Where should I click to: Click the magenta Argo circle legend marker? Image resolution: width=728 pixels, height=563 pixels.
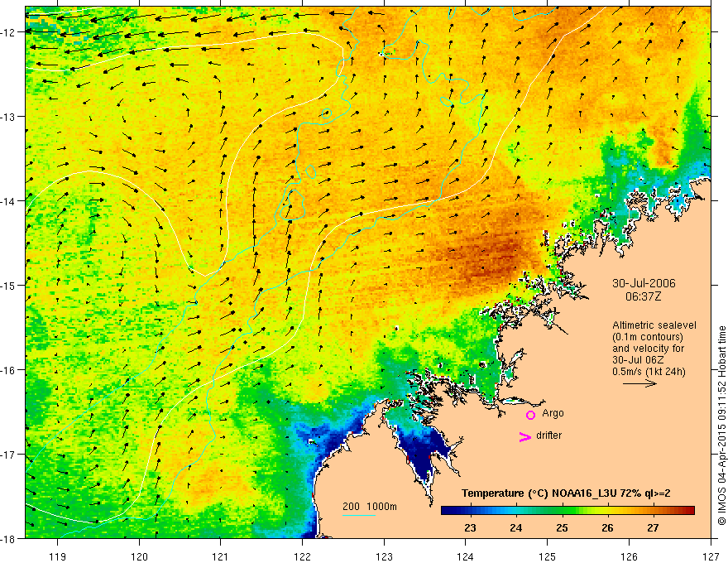click(x=530, y=415)
